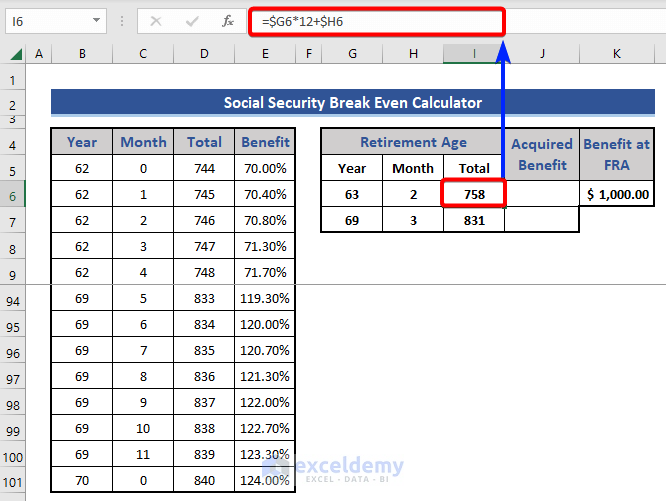This screenshot has width=666, height=501.
Task: Select column E header
Action: pos(265,54)
